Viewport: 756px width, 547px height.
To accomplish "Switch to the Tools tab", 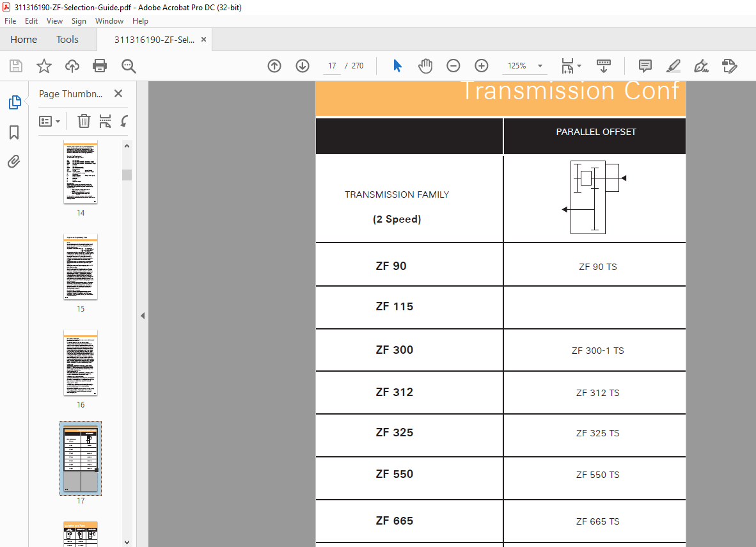I will (x=67, y=40).
